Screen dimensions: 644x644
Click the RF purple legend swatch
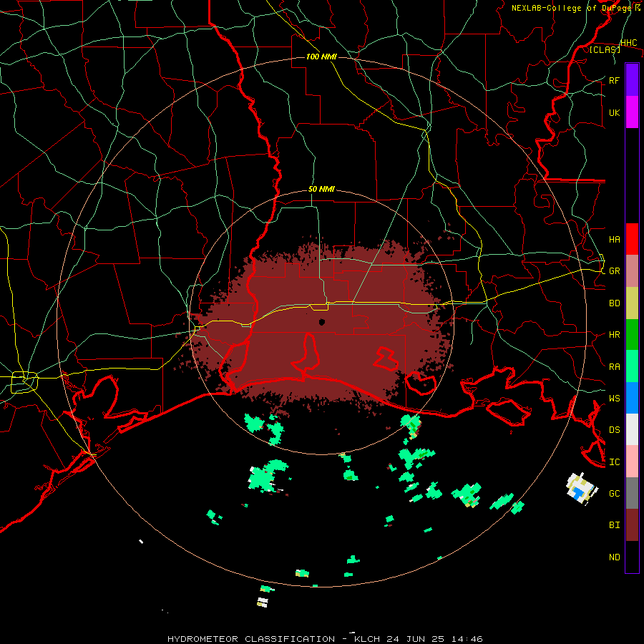632,80
